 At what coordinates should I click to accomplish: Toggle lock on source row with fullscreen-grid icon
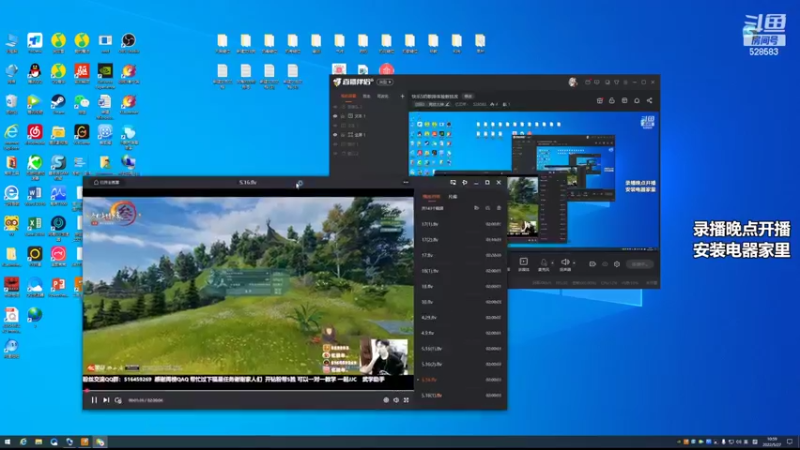tap(343, 135)
